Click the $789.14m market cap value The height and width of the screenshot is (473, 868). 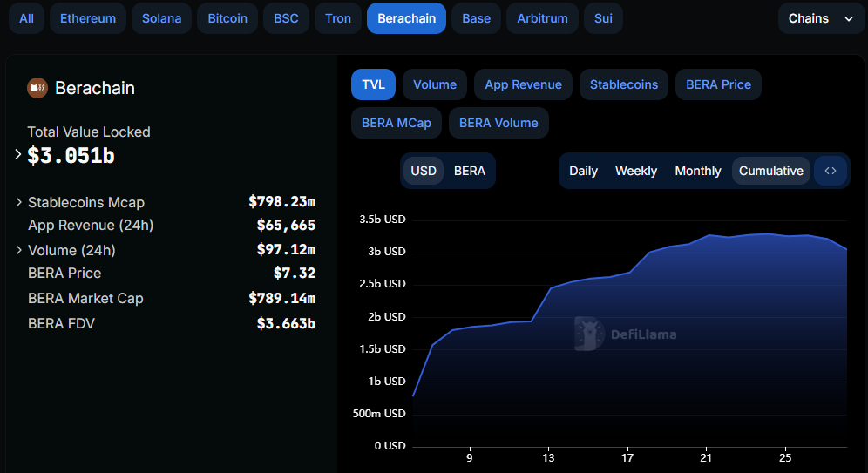coord(281,298)
